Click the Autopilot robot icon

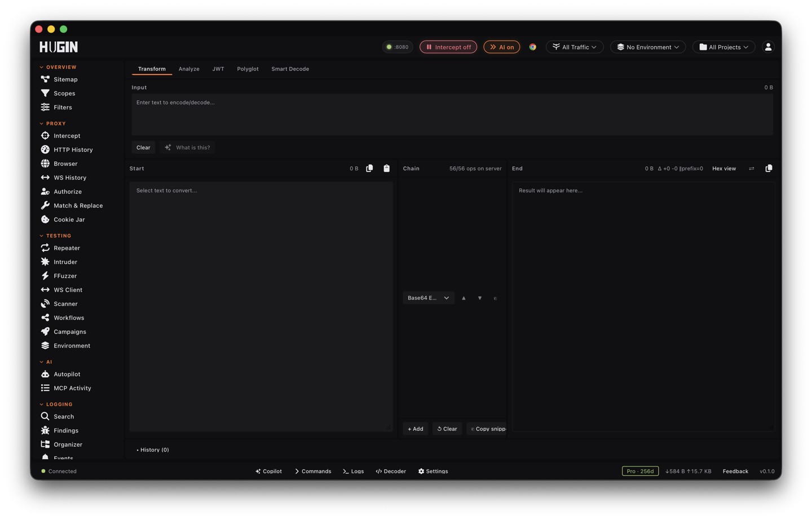click(x=45, y=374)
